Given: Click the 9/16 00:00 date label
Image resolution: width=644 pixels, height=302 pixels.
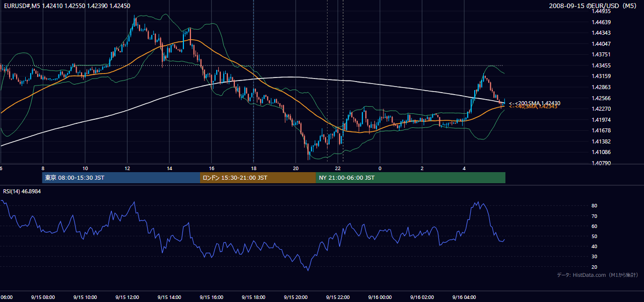Looking at the screenshot, I should tap(379, 297).
